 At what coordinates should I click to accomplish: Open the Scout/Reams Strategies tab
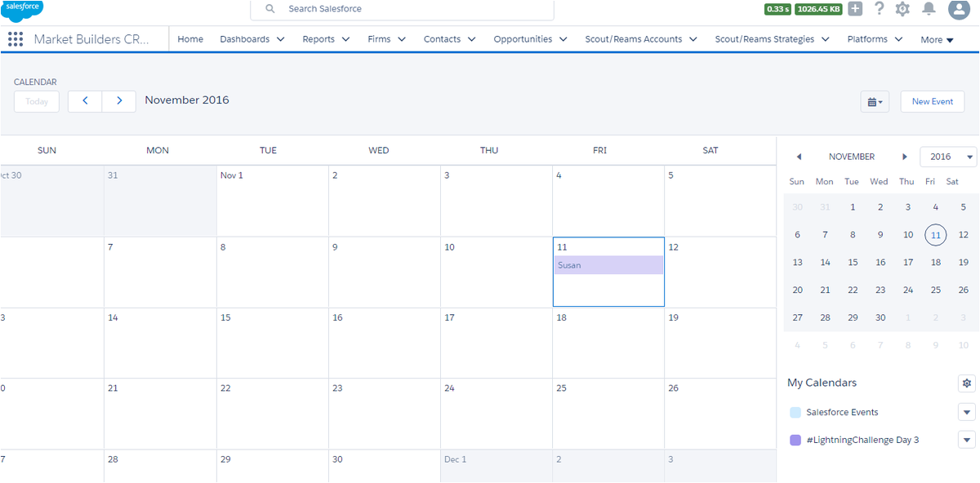coord(764,39)
